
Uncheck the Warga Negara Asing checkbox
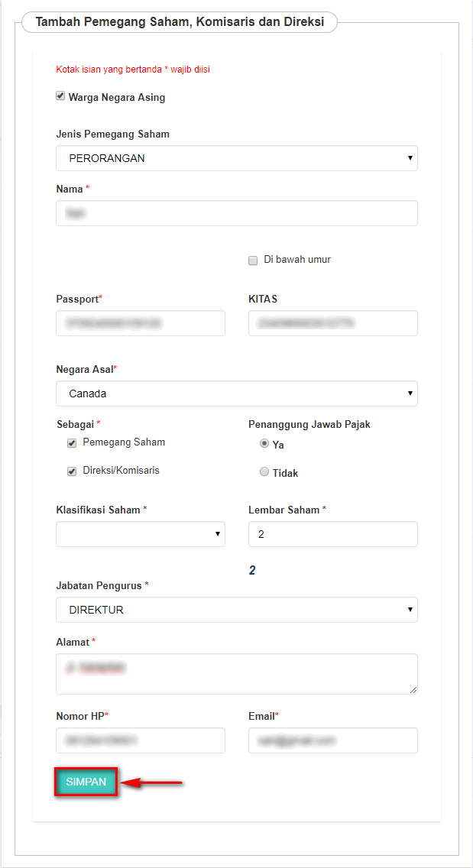coord(60,96)
